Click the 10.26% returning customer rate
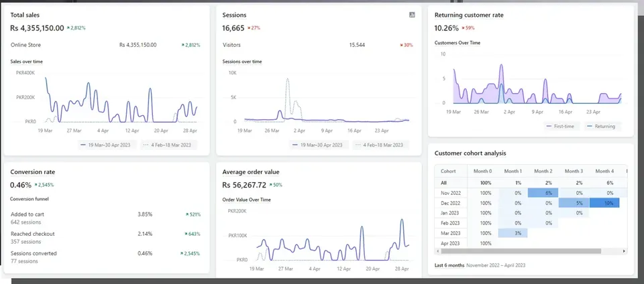Viewport: 644px width, 284px height. [x=446, y=28]
